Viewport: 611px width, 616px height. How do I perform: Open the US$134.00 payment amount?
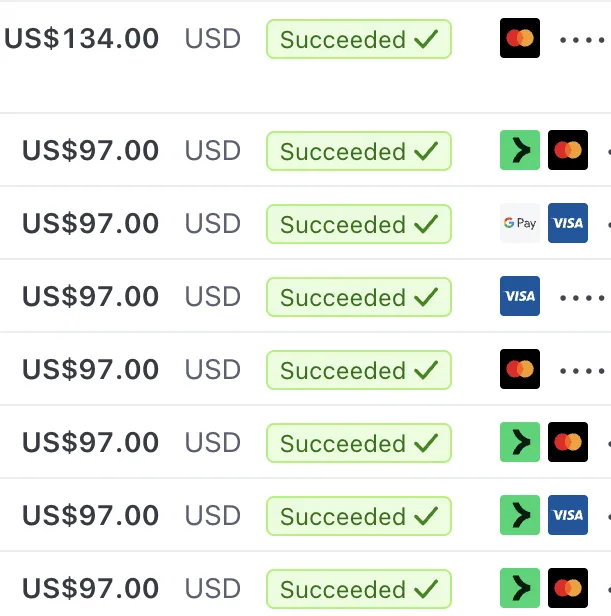[81, 38]
